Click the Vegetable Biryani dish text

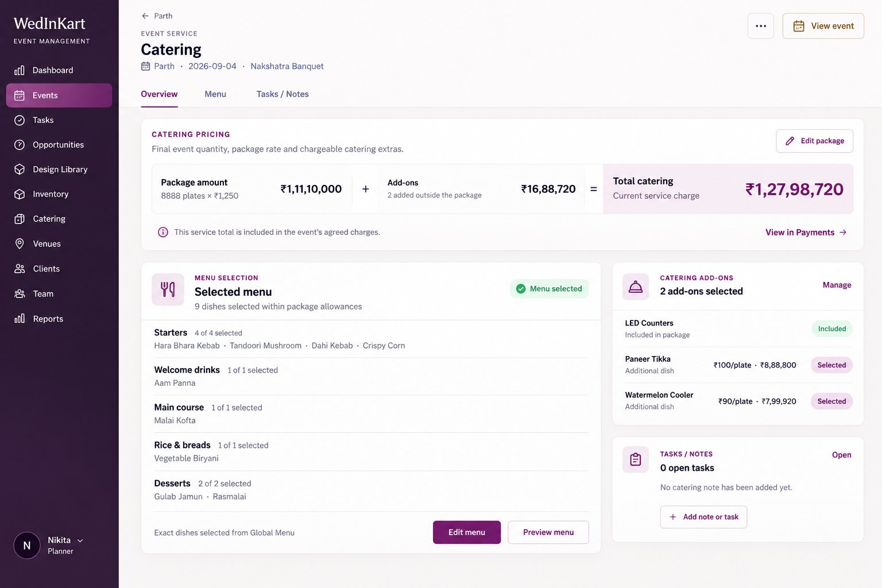coord(187,458)
